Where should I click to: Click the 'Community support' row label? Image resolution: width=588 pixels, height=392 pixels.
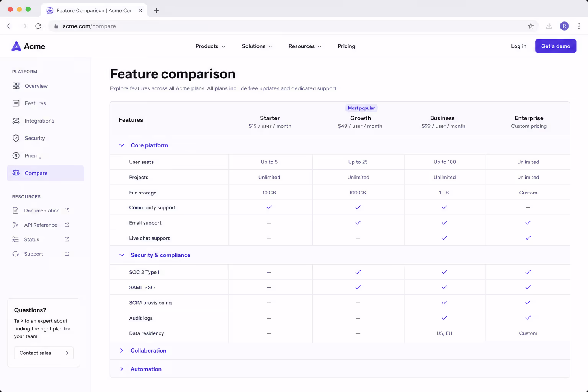point(152,207)
